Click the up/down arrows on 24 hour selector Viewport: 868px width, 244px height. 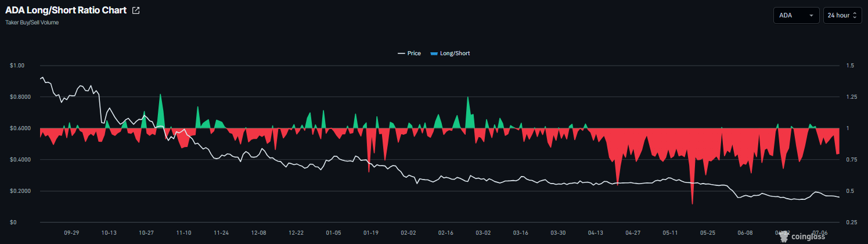(x=855, y=16)
